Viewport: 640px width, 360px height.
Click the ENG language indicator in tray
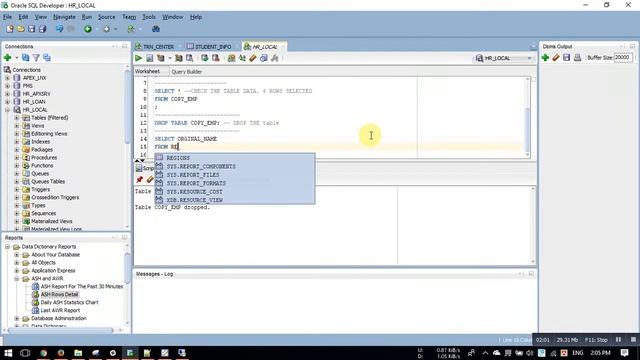[578, 353]
